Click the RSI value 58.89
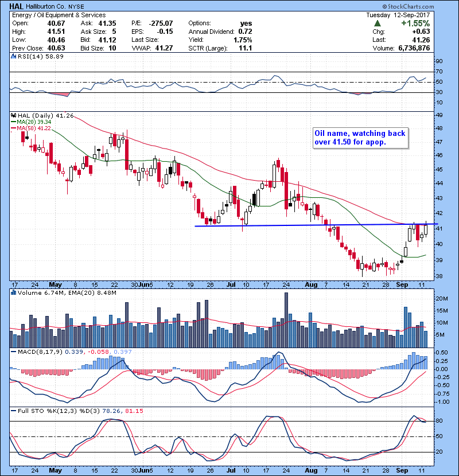This screenshot has width=459, height=476. tap(53, 56)
